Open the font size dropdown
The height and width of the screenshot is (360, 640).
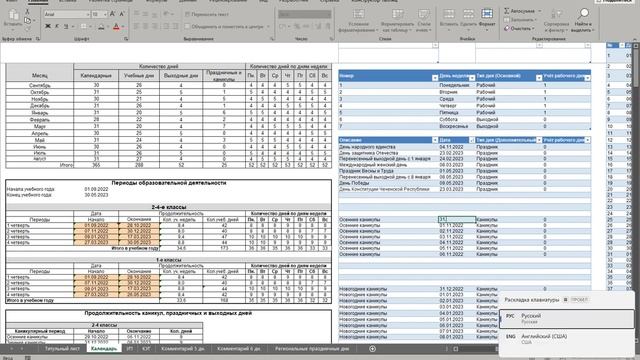tap(105, 14)
